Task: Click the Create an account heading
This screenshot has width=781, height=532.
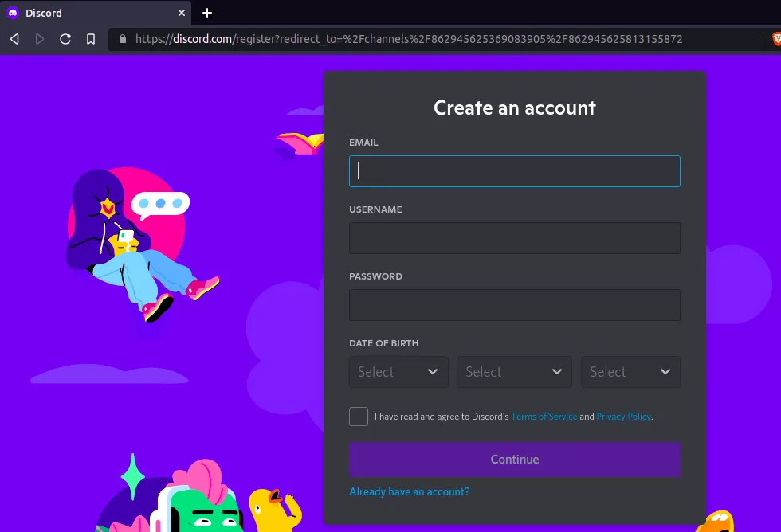Action: click(x=515, y=108)
